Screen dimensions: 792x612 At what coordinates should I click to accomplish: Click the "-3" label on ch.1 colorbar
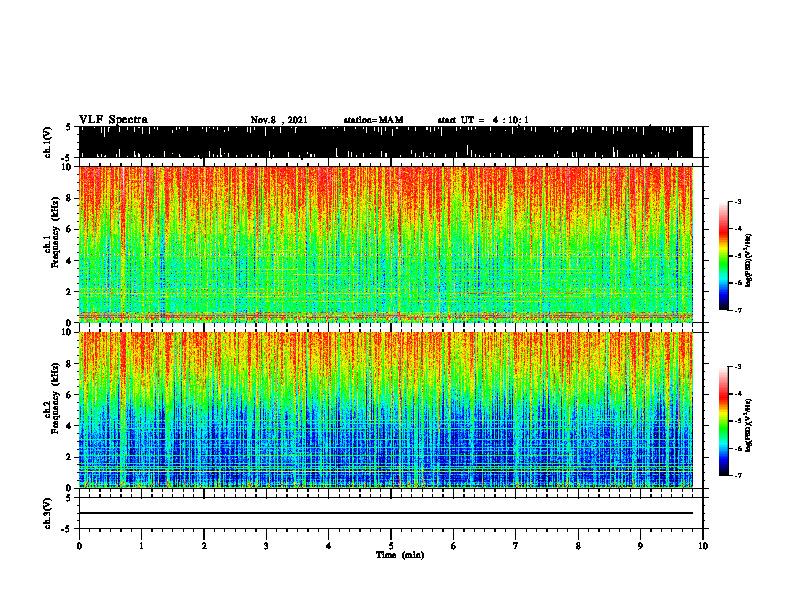pos(738,201)
